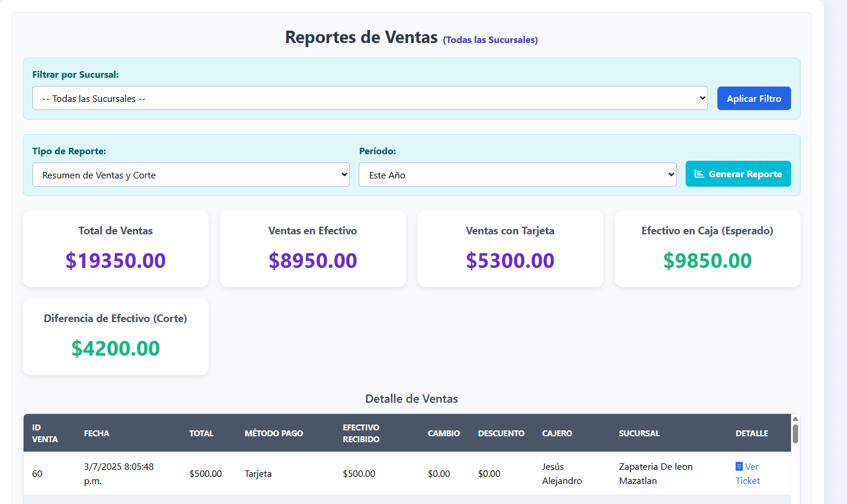Image resolution: width=847 pixels, height=504 pixels.
Task: Open the Filtrar por Sucursal dropdown
Action: tap(370, 98)
